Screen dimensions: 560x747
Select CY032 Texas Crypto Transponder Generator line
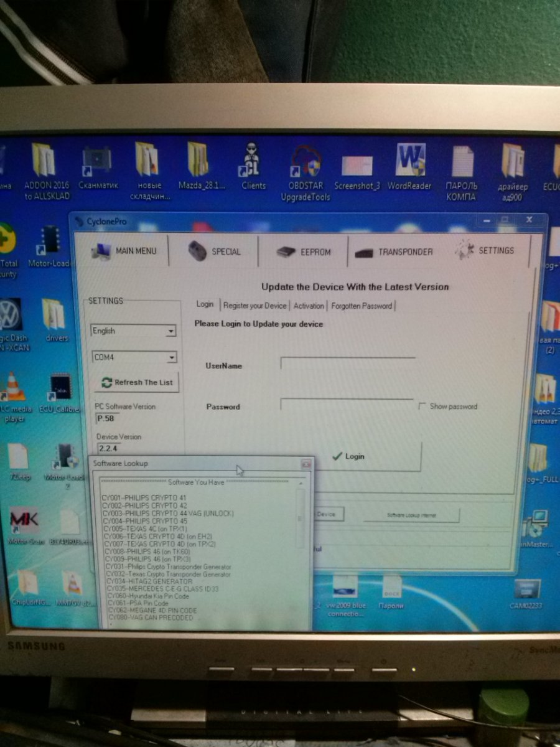169,574
